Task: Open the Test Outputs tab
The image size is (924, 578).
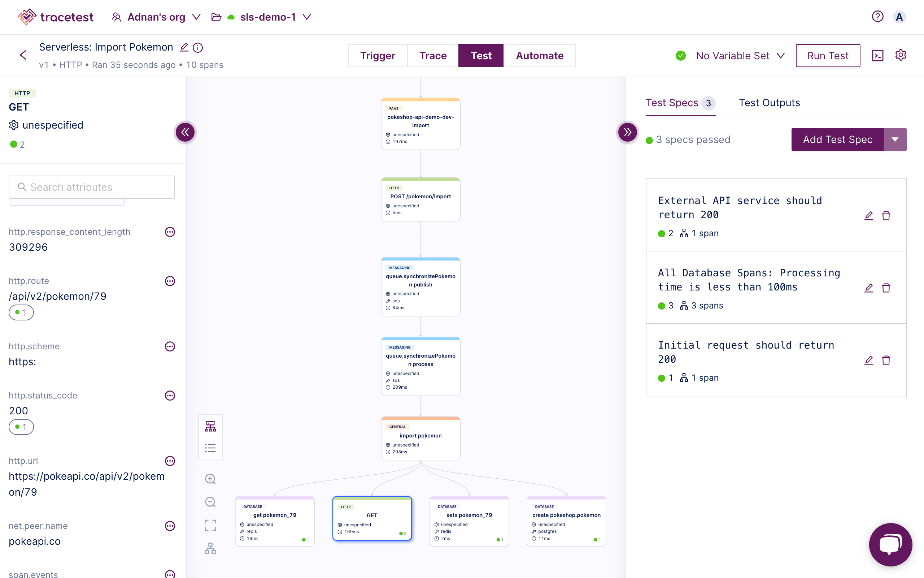Action: (770, 103)
